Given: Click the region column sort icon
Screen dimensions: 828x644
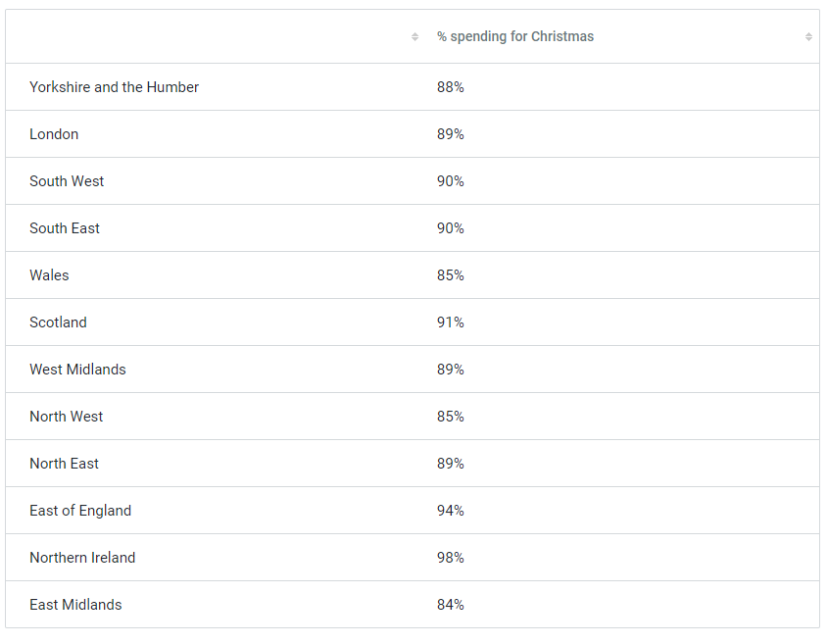Looking at the screenshot, I should coord(414,37).
